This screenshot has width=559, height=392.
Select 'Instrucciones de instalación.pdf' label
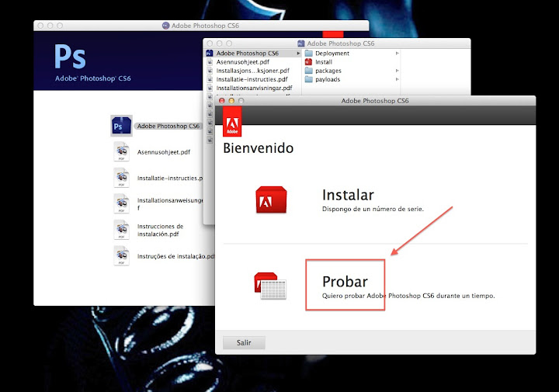pos(161,231)
